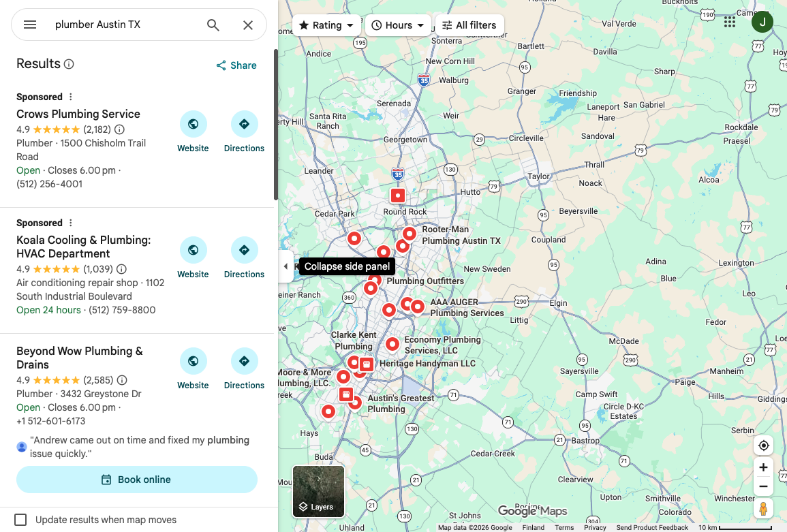Select the Economy Plumbing Services pin

pyautogui.click(x=392, y=344)
